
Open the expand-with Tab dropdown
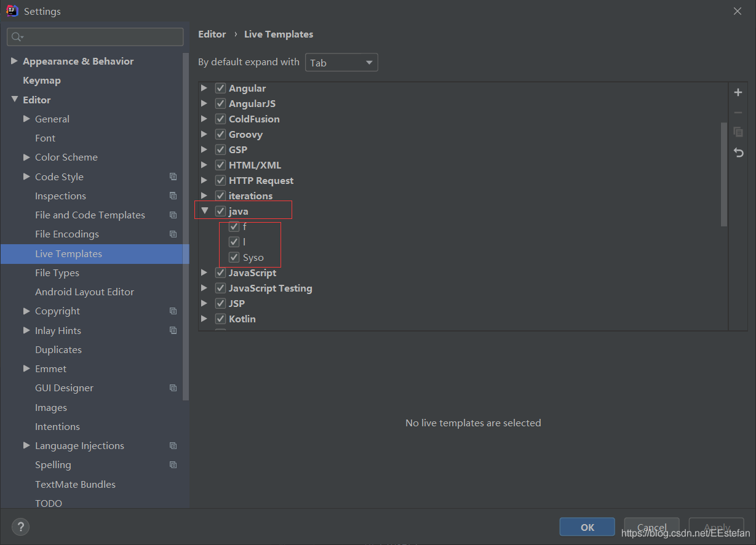pyautogui.click(x=341, y=63)
